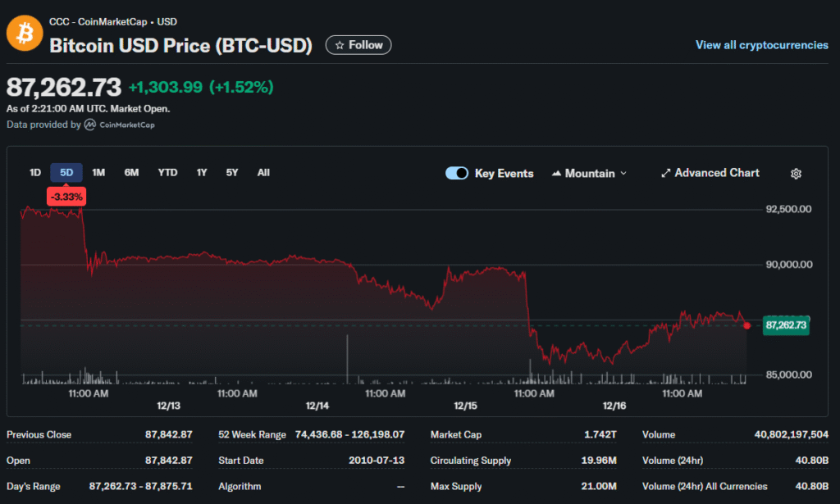The width and height of the screenshot is (840, 504).
Task: Open the Advanced Chart view
Action: [710, 173]
